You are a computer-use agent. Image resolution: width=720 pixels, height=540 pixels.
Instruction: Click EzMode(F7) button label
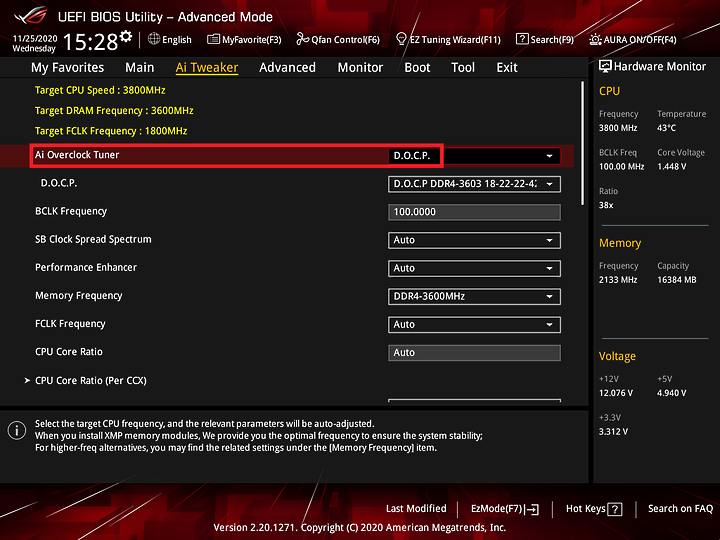pyautogui.click(x=496, y=509)
